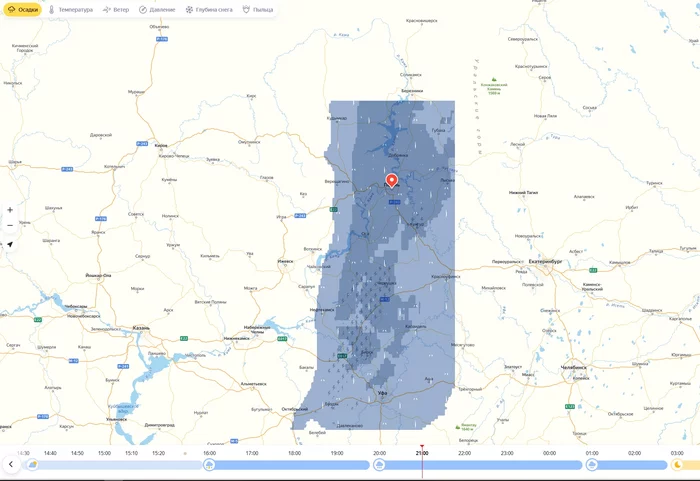
Task: Jump timeline to 16:00
Action: tap(209, 453)
